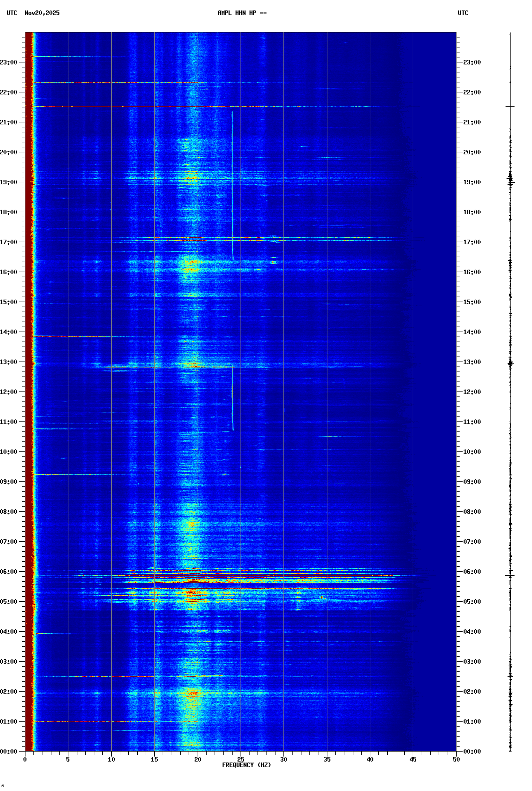532x791 pixels.
Task: Click the UTC label at top right
Action: tap(463, 13)
